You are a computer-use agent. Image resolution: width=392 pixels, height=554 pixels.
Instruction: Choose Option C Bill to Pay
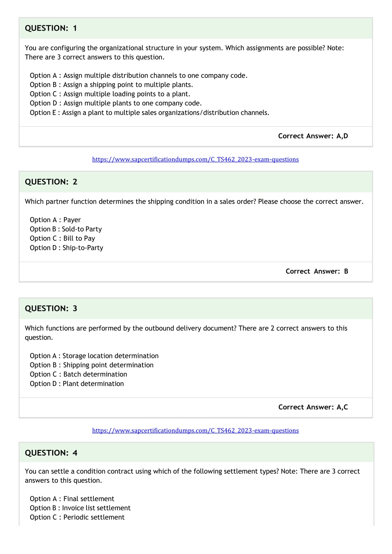(x=62, y=238)
